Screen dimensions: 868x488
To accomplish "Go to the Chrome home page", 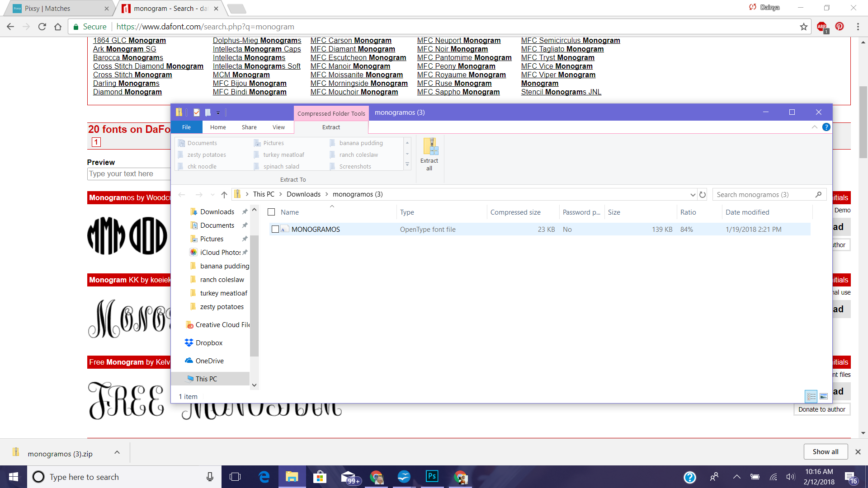I will [58, 27].
